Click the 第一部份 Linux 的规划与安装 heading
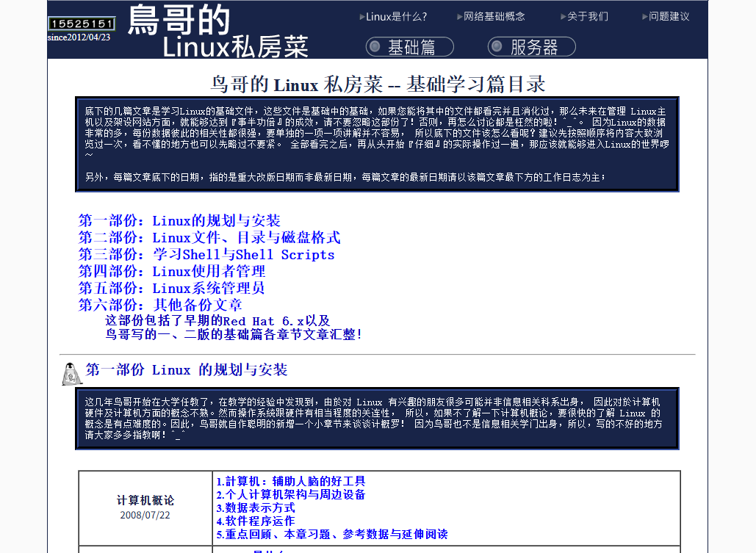This screenshot has width=756, height=553. click(x=187, y=370)
